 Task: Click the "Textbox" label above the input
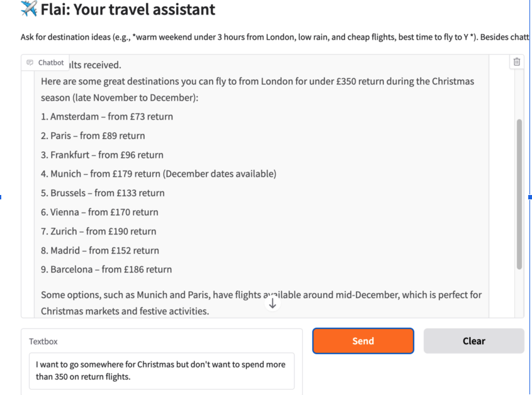[x=43, y=342]
